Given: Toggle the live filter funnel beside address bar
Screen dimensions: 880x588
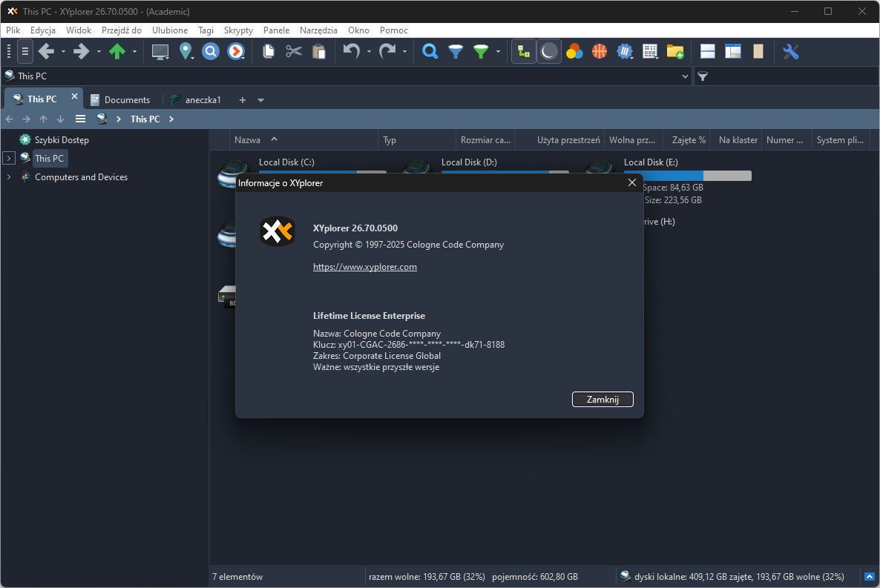Looking at the screenshot, I should pyautogui.click(x=703, y=76).
